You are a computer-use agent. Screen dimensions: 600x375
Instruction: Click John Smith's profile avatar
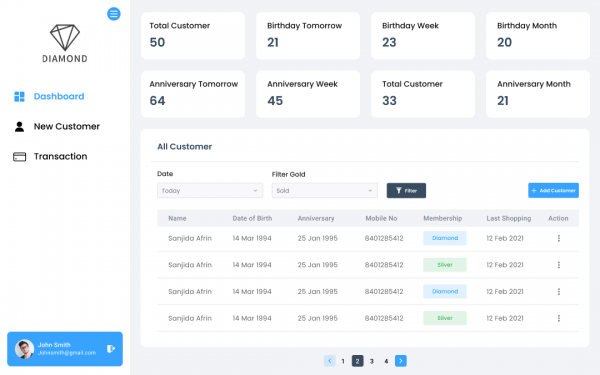(x=24, y=349)
